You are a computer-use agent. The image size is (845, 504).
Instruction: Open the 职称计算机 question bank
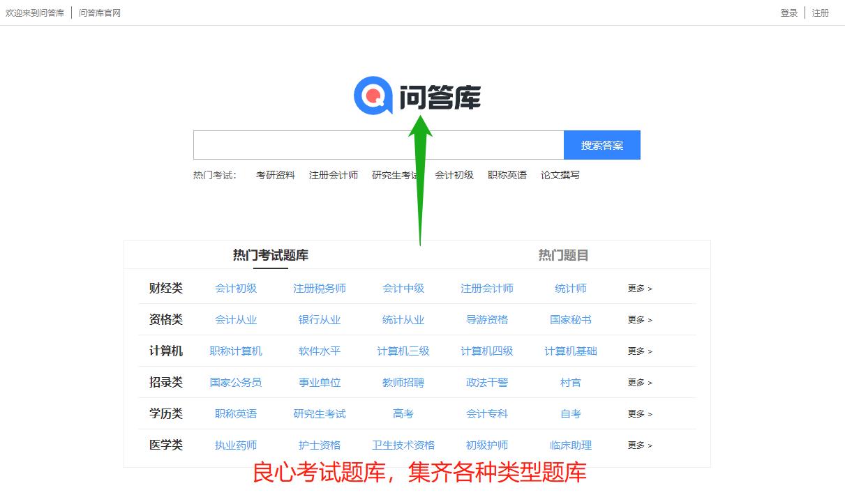click(236, 351)
